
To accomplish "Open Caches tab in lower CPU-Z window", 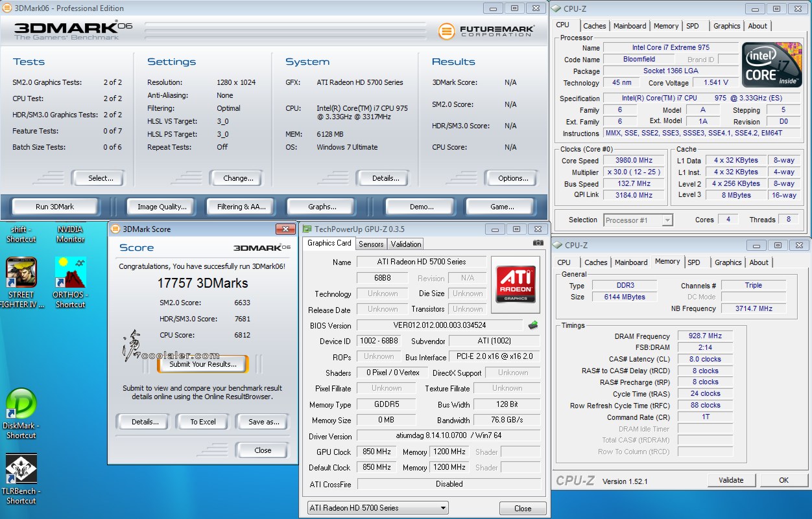I will tap(595, 262).
